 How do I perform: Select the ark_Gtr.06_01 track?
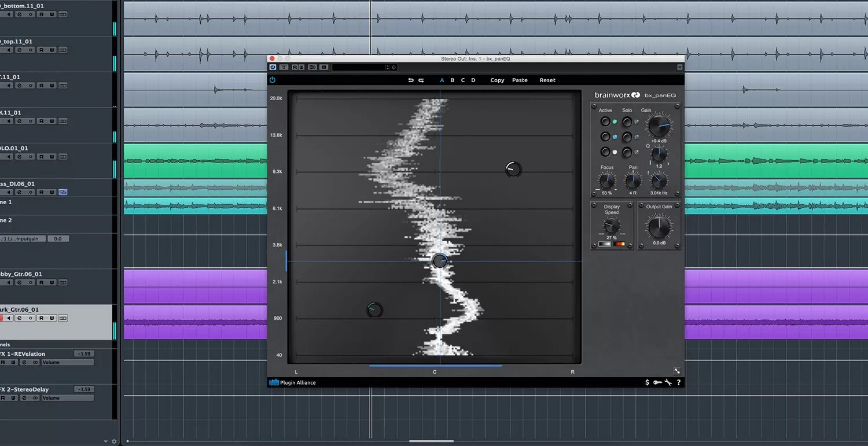pos(56,322)
